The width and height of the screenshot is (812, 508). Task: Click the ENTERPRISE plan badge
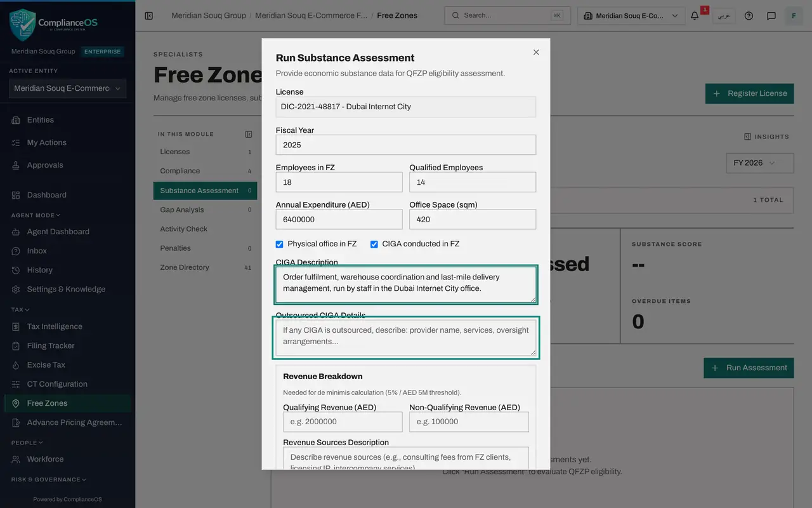pos(101,52)
